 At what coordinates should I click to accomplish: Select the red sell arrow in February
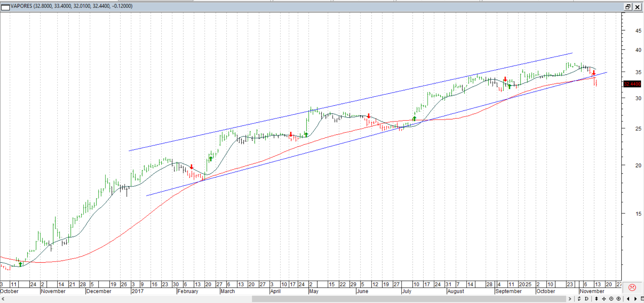[192, 167]
